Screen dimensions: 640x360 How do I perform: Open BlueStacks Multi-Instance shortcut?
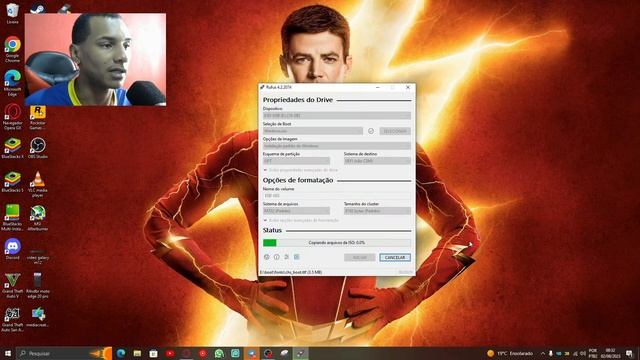pyautogui.click(x=12, y=218)
